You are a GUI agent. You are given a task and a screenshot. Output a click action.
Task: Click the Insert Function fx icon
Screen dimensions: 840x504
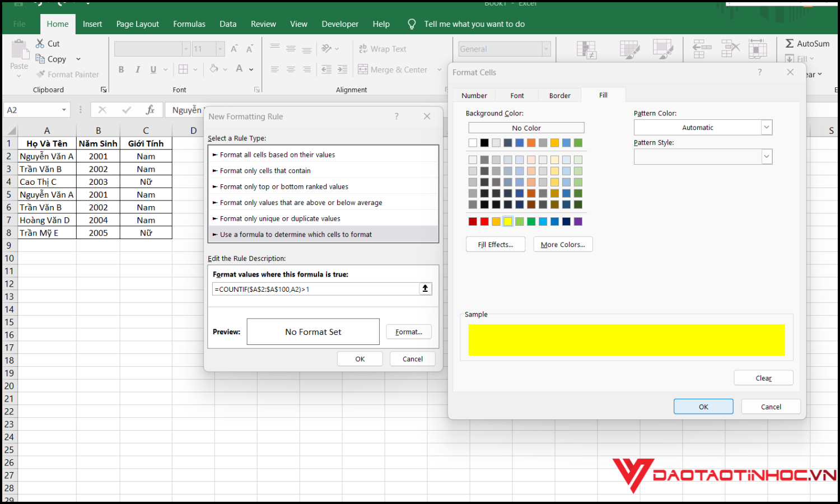[x=150, y=110]
